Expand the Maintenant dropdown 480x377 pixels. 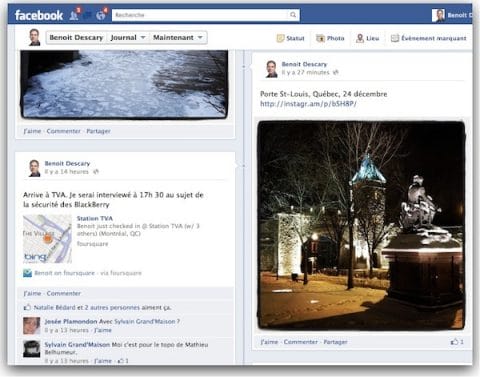[178, 37]
